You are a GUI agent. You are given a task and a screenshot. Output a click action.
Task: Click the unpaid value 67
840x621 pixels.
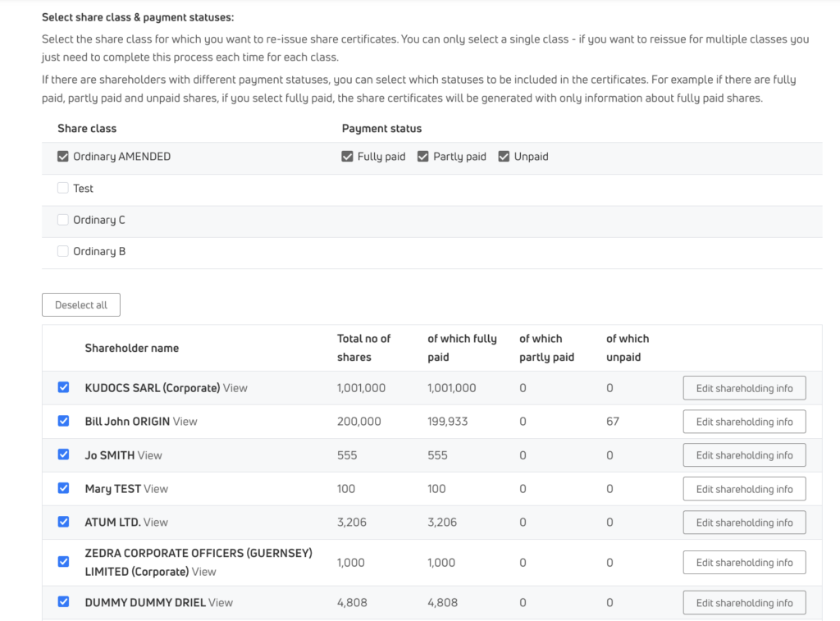coord(612,422)
